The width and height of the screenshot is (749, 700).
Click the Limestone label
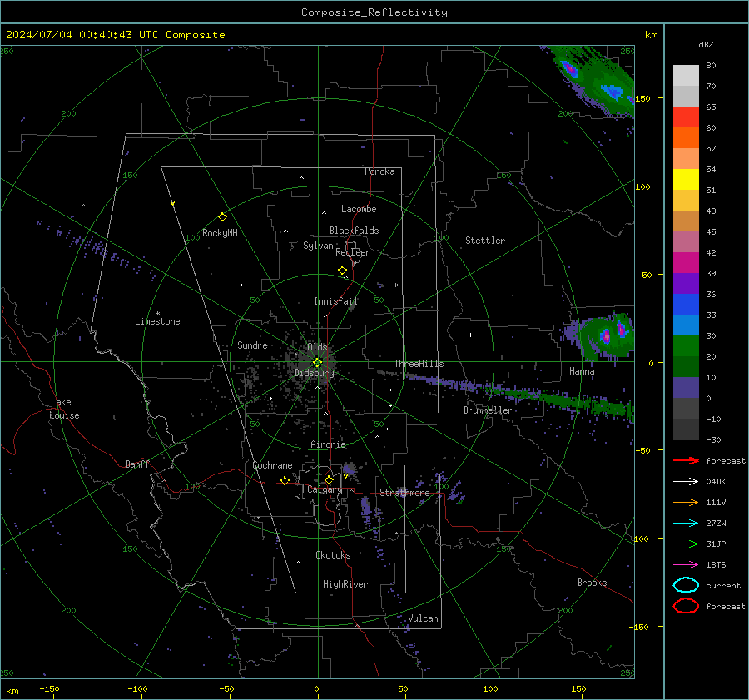pos(157,321)
